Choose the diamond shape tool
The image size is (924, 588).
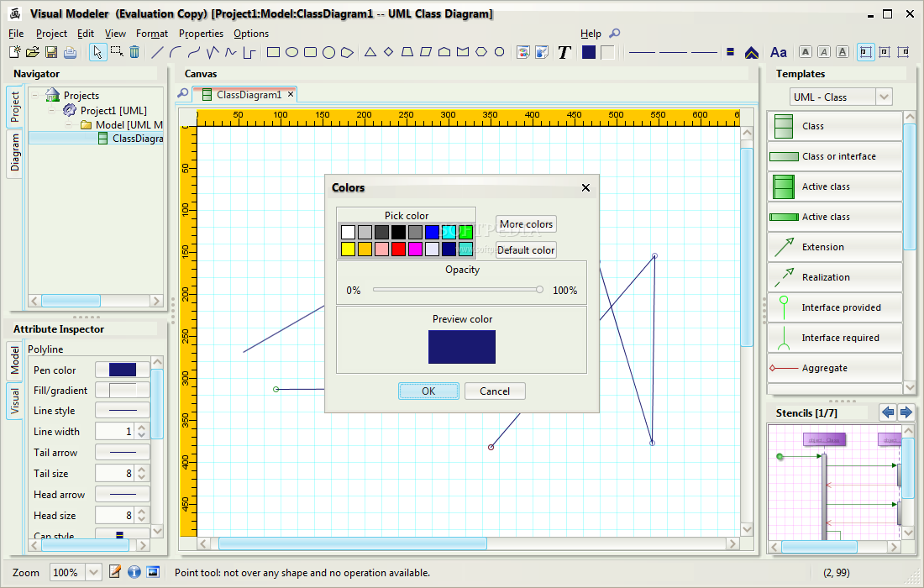pos(388,52)
